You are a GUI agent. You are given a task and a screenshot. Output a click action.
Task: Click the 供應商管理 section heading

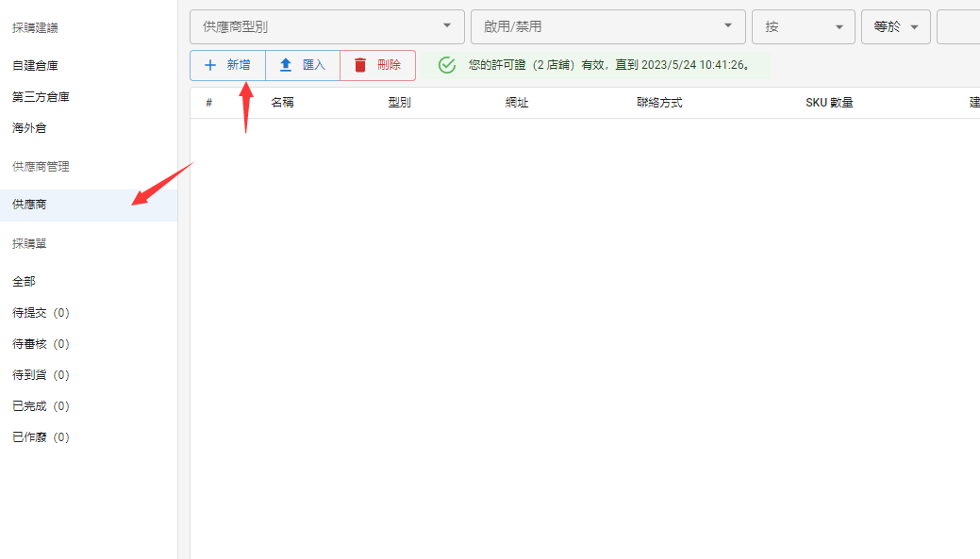[x=42, y=167]
